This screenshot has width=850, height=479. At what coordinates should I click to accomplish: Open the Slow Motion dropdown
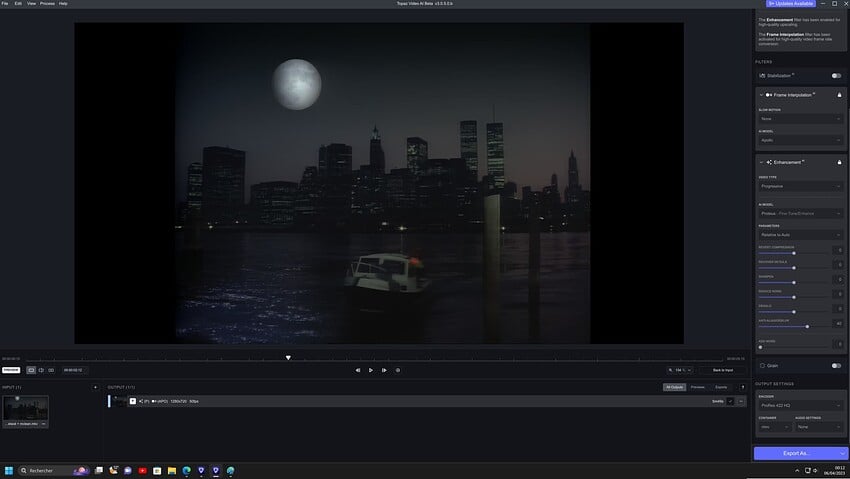800,119
